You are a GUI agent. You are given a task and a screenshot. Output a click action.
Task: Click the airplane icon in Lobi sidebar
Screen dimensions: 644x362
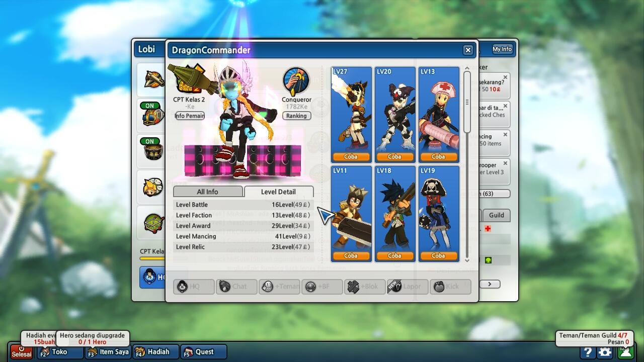pyautogui.click(x=153, y=79)
